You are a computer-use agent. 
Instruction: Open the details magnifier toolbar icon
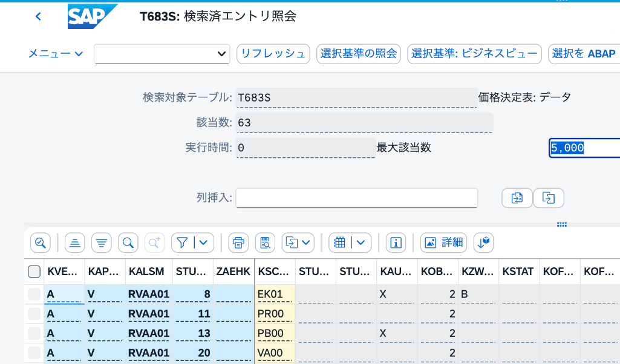click(41, 242)
